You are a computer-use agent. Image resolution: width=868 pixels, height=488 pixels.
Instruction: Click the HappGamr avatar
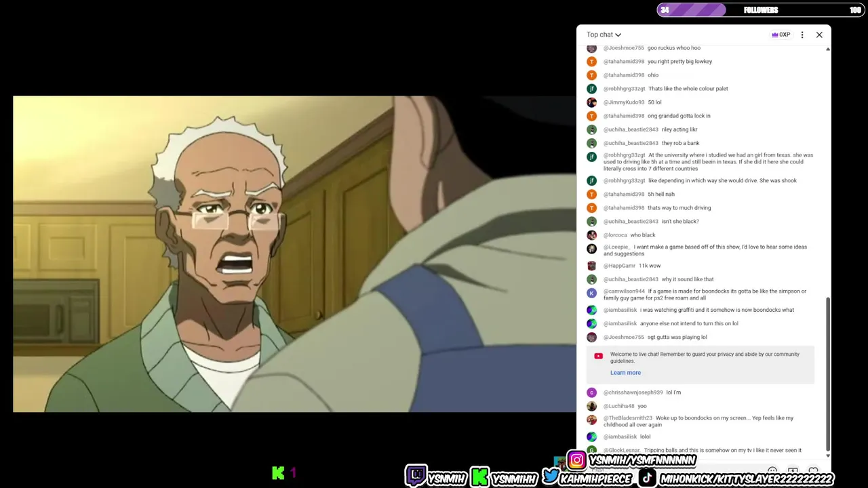click(591, 266)
